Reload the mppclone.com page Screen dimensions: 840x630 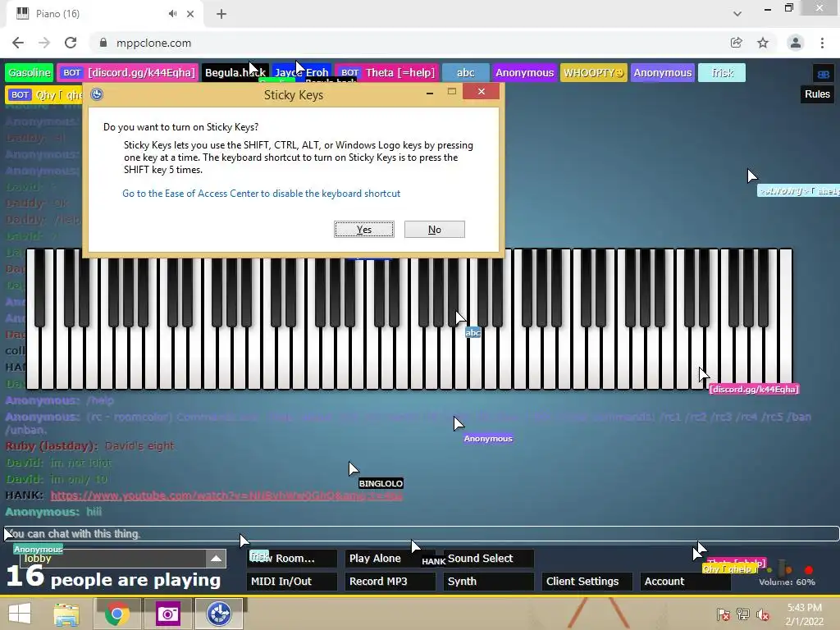tap(71, 43)
